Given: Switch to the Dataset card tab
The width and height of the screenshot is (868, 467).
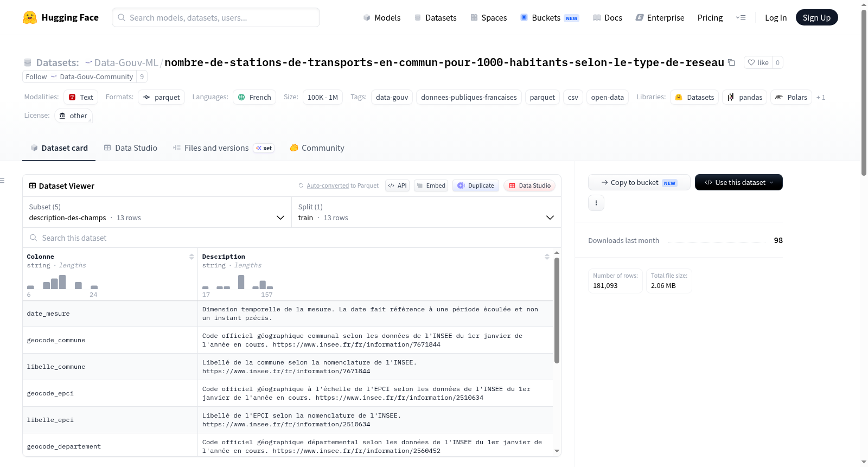Looking at the screenshot, I should click(59, 148).
